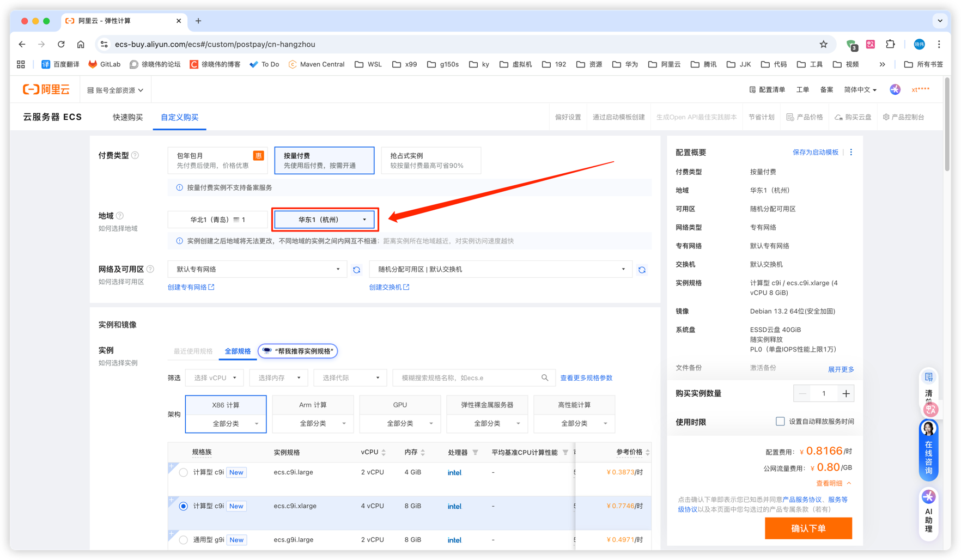Select the Arm computing architecture tab
961x560 pixels.
pos(313,405)
